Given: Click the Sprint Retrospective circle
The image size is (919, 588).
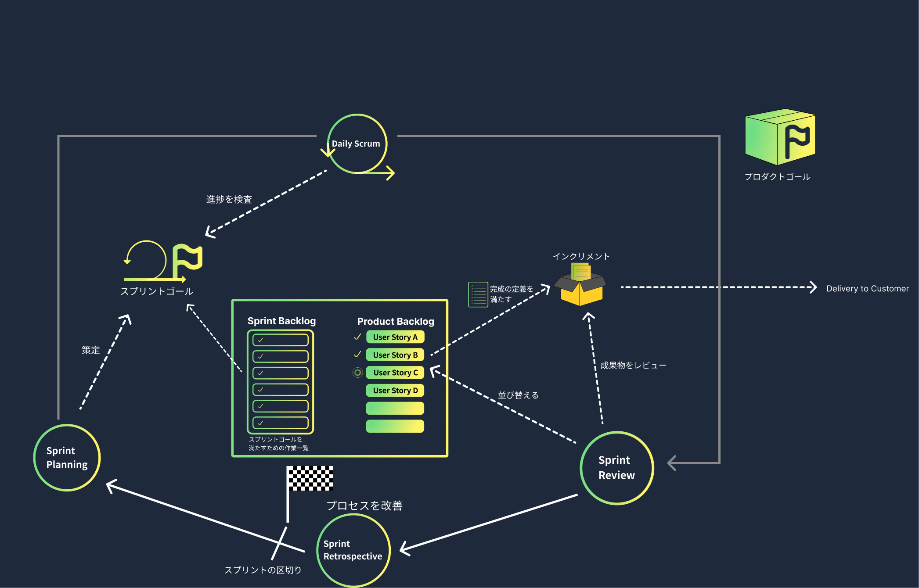Looking at the screenshot, I should click(353, 550).
